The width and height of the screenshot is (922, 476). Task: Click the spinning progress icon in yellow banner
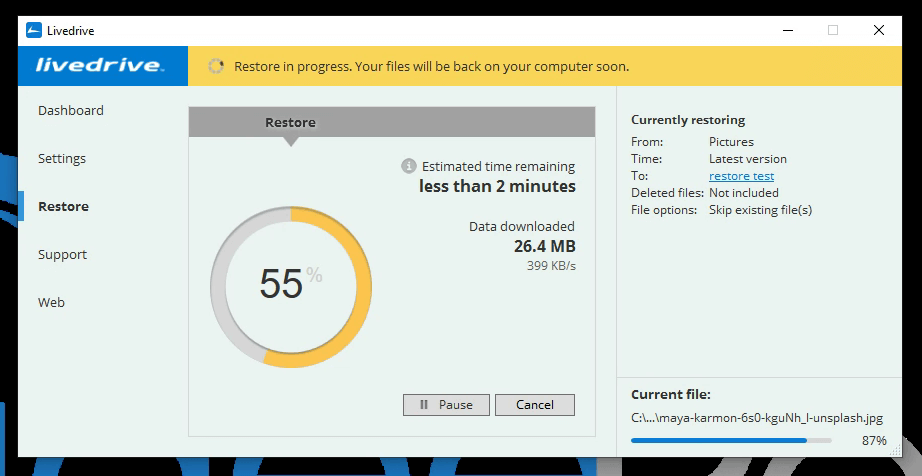215,67
